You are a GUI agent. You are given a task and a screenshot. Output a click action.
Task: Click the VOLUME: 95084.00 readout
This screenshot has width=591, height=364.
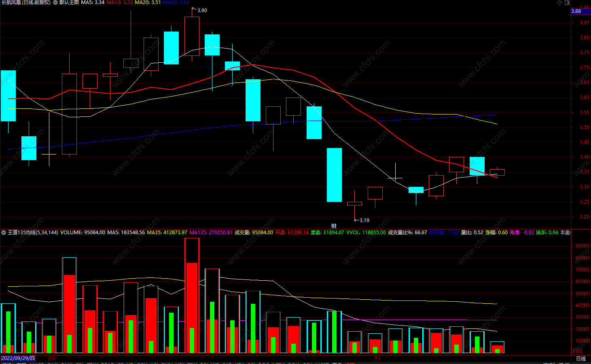click(83, 233)
